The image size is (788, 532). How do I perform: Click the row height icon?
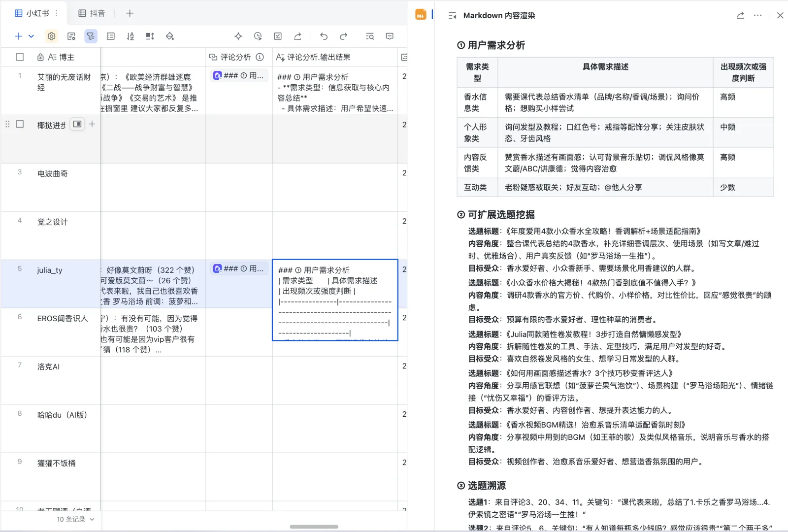[150, 36]
